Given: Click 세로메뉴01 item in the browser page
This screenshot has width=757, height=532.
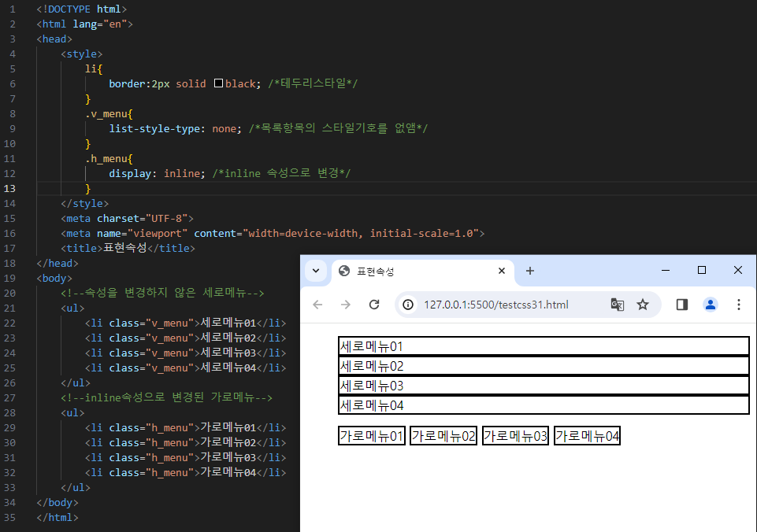Looking at the screenshot, I should (544, 346).
